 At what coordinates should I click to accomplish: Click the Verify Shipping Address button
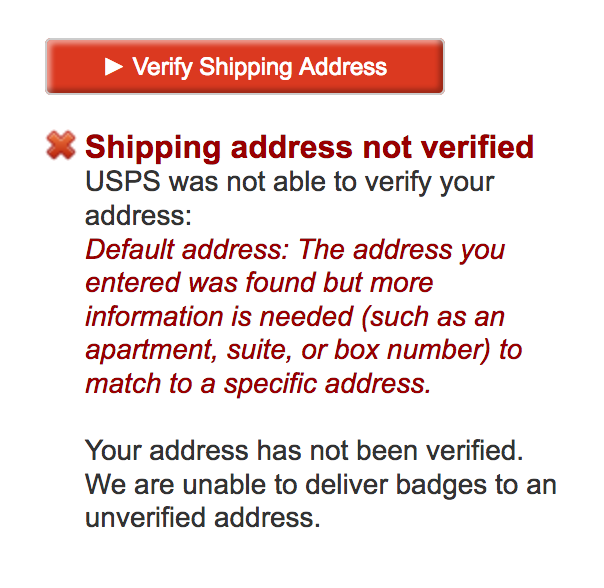(245, 66)
